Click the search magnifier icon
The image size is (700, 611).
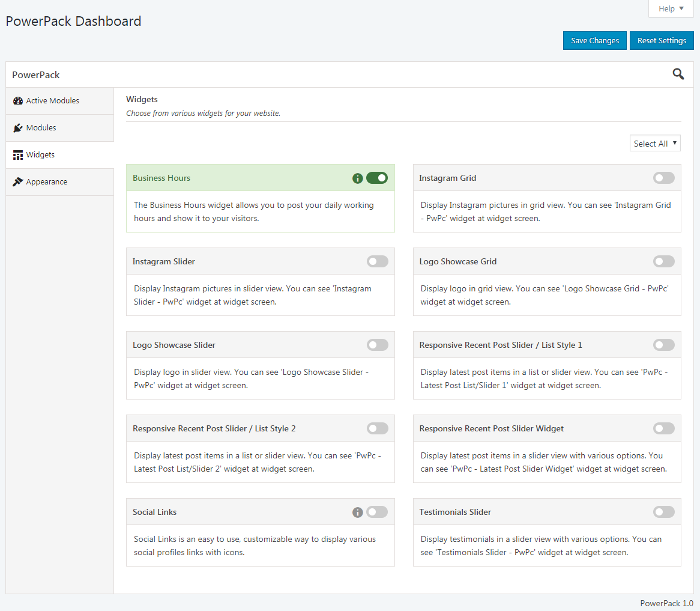pos(678,74)
